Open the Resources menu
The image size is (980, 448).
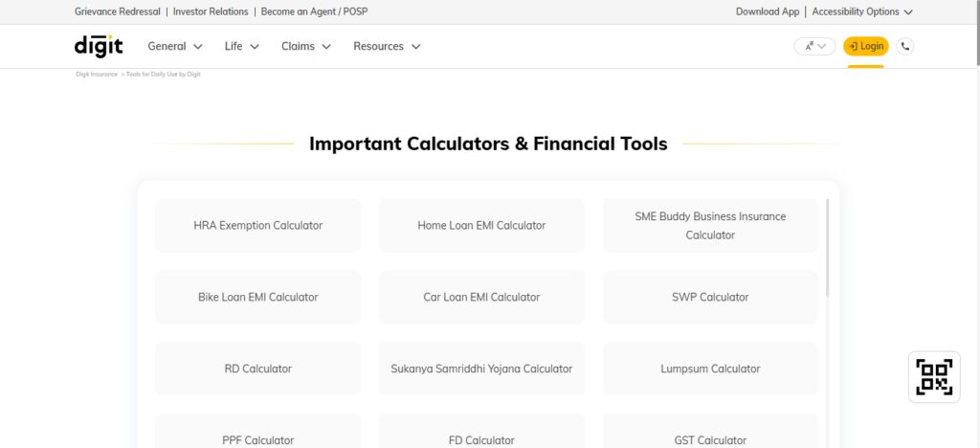point(387,46)
